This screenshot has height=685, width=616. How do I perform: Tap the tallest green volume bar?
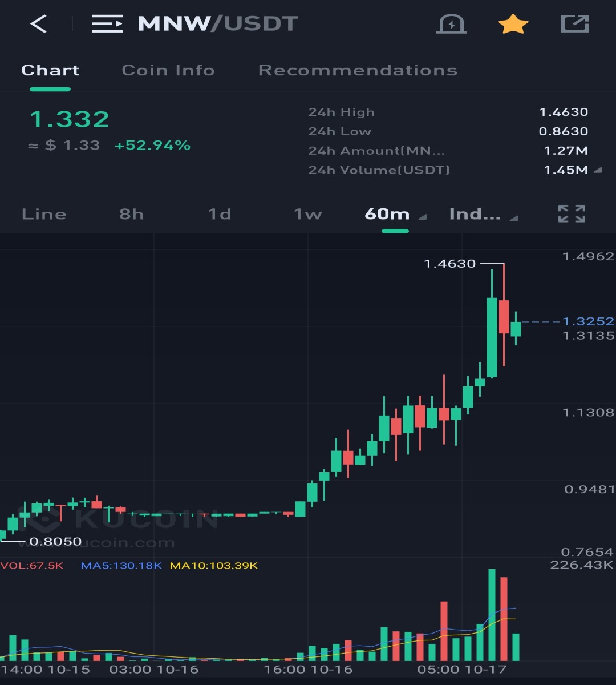coord(492,615)
